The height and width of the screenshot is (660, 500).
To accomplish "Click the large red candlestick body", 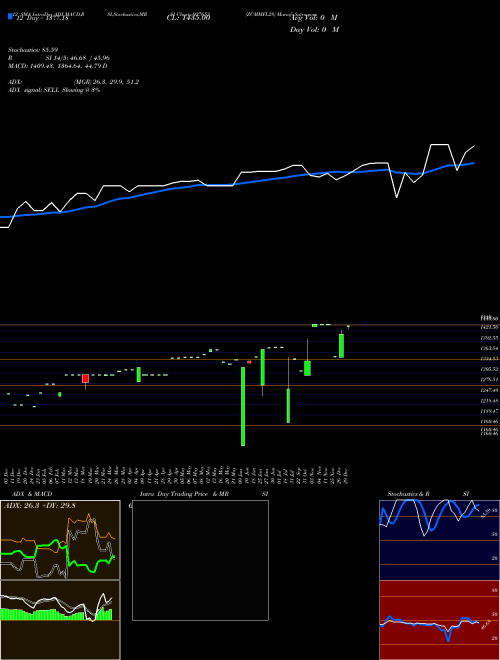I will [x=85, y=378].
